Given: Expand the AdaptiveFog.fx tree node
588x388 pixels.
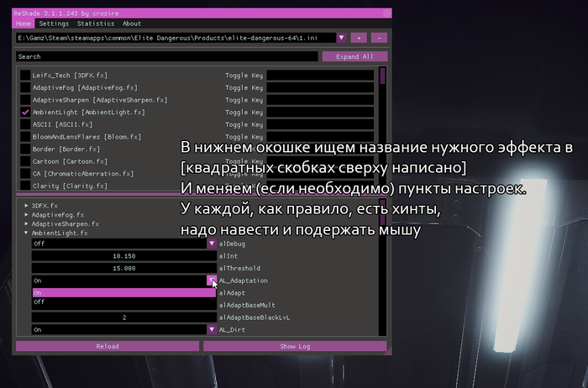Looking at the screenshot, I should (x=27, y=215).
